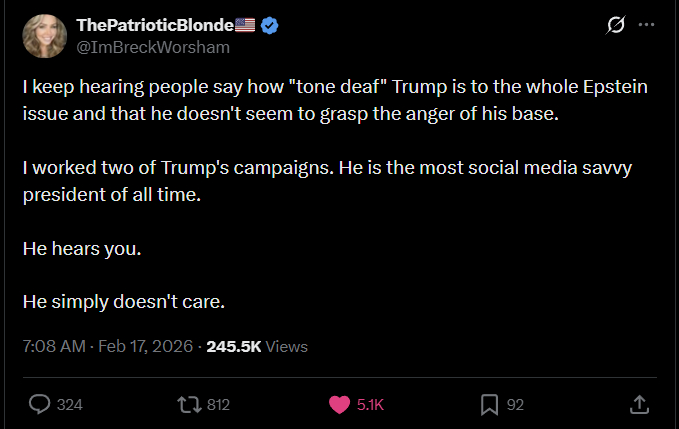The image size is (679, 429).
Task: Click the blue verified checkmark badge
Action: click(x=271, y=26)
